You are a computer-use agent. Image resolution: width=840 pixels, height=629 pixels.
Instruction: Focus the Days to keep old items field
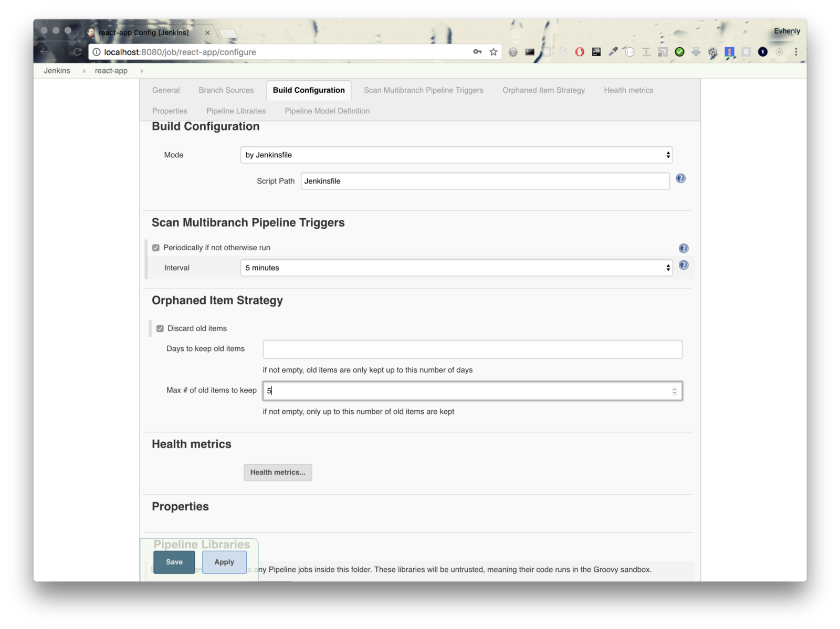click(x=472, y=349)
